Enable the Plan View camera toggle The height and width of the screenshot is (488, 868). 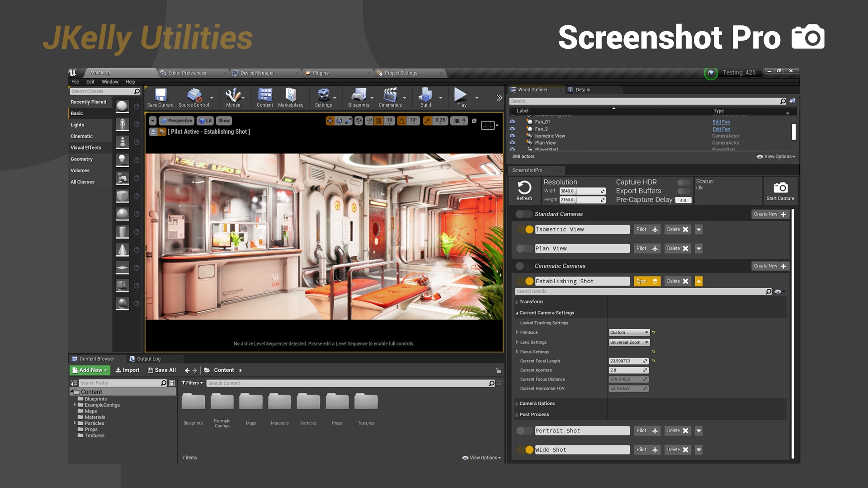(x=524, y=249)
